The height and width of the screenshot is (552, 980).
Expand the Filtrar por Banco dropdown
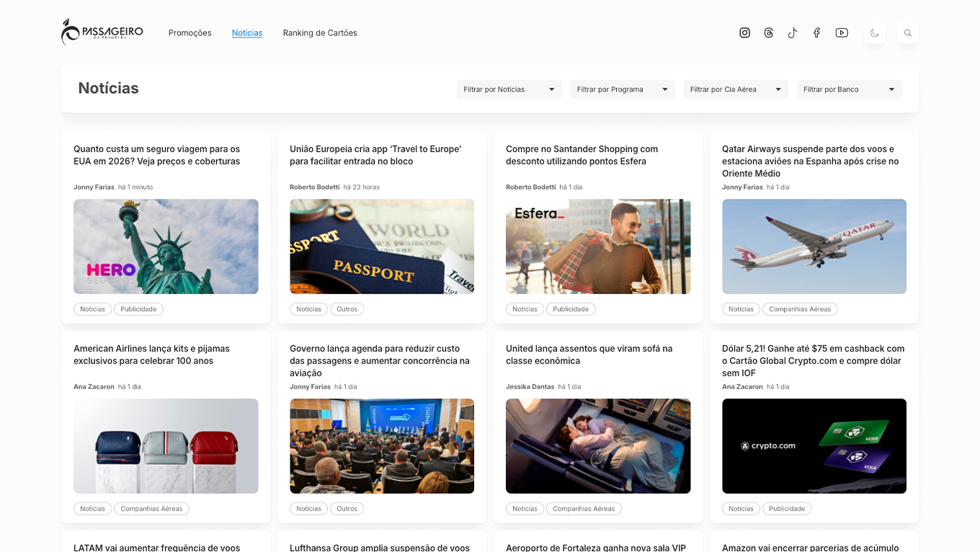pyautogui.click(x=849, y=89)
